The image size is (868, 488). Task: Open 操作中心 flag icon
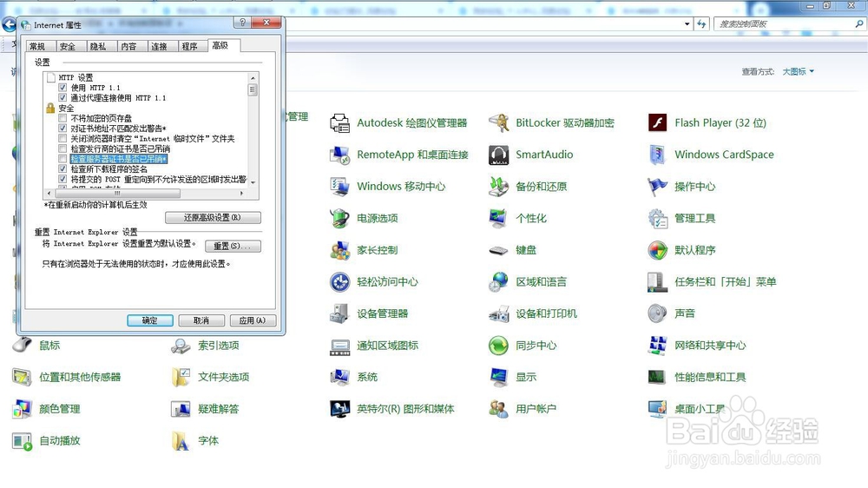click(658, 187)
